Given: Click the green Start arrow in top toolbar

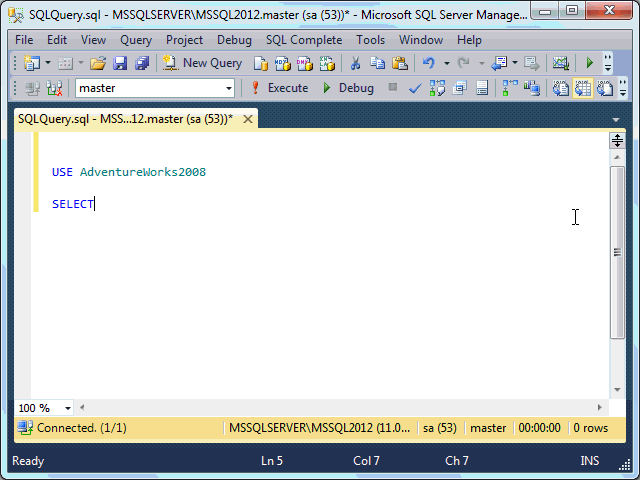Looking at the screenshot, I should tap(589, 63).
